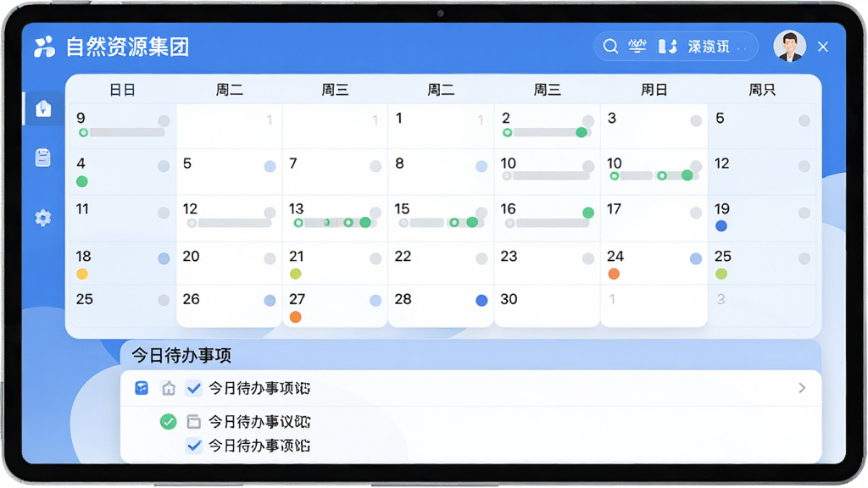Image resolution: width=868 pixels, height=488 pixels.
Task: Click the icon right of the search magnifier
Action: coord(637,47)
